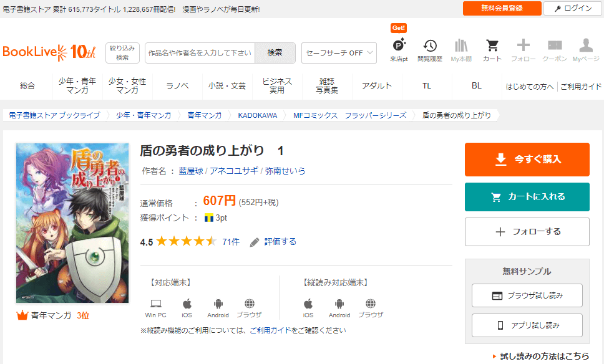Image resolution: width=604 pixels, height=364 pixels.
Task: Open the 絞り込み検索 filter search
Action: coord(122,53)
